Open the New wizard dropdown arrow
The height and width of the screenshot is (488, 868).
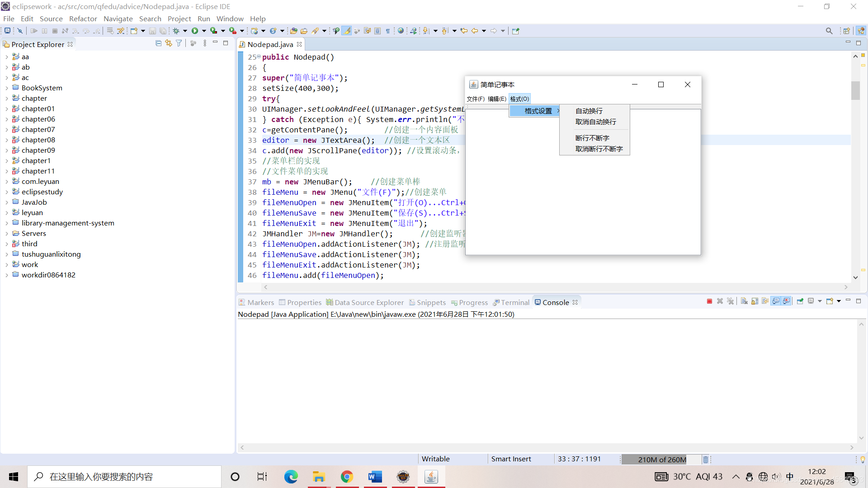point(143,31)
